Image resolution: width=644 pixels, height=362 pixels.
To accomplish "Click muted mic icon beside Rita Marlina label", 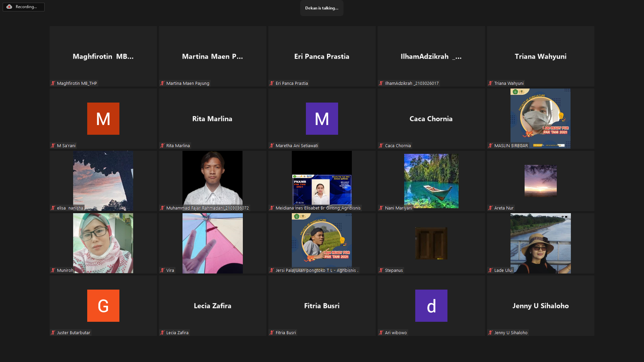I will 162,145.
